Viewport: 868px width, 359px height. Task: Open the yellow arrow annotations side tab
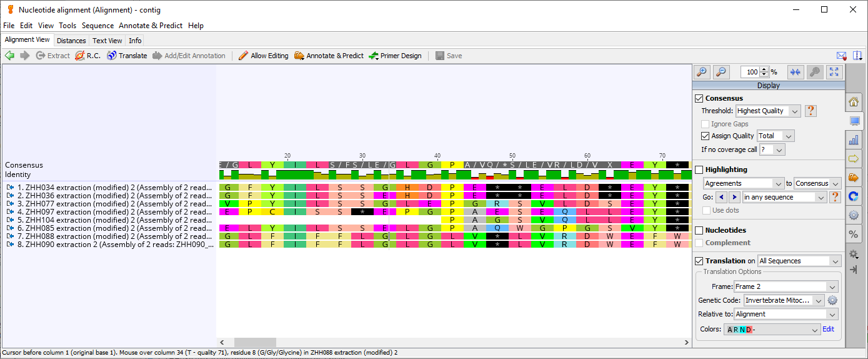[x=854, y=159]
